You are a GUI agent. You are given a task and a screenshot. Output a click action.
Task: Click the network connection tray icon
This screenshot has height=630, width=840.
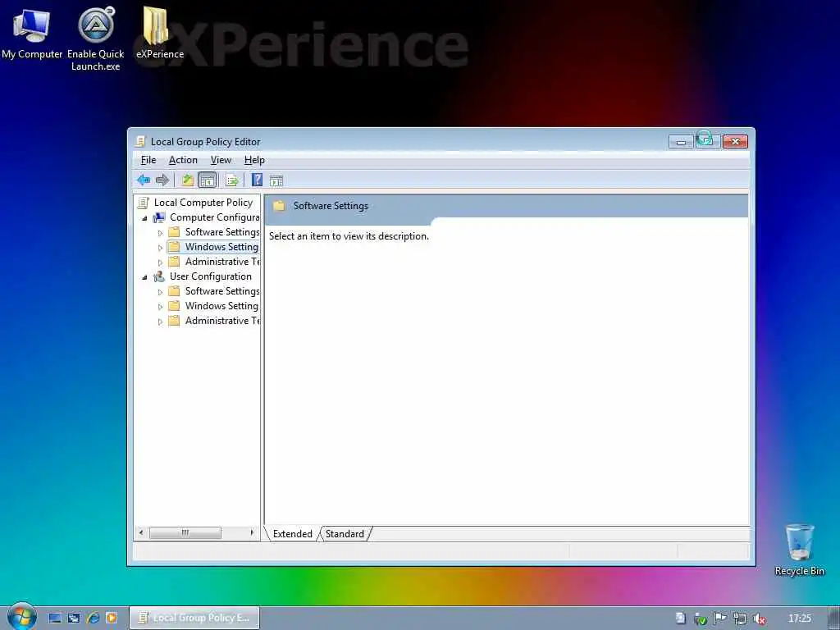point(740,619)
